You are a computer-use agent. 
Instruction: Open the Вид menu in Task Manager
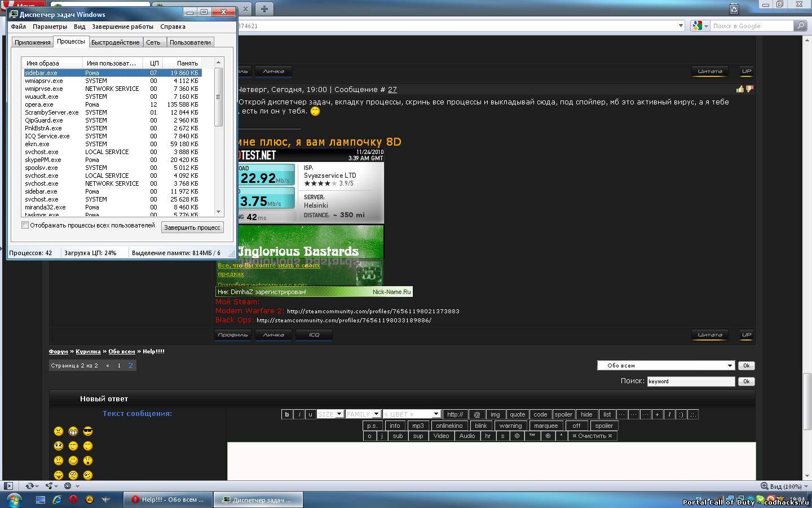(x=80, y=27)
